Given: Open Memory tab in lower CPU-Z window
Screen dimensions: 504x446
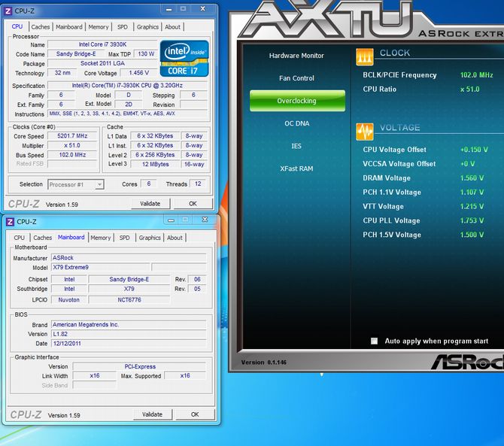Looking at the screenshot, I should point(101,238).
